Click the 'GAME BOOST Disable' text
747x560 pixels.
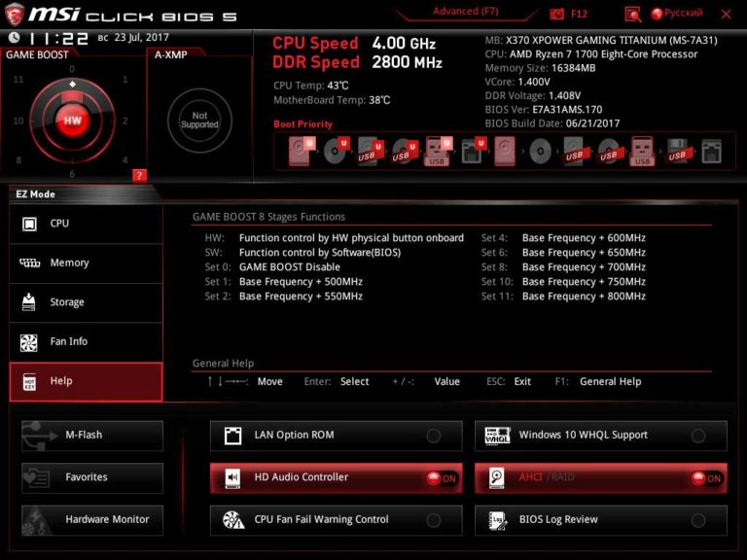[290, 267]
